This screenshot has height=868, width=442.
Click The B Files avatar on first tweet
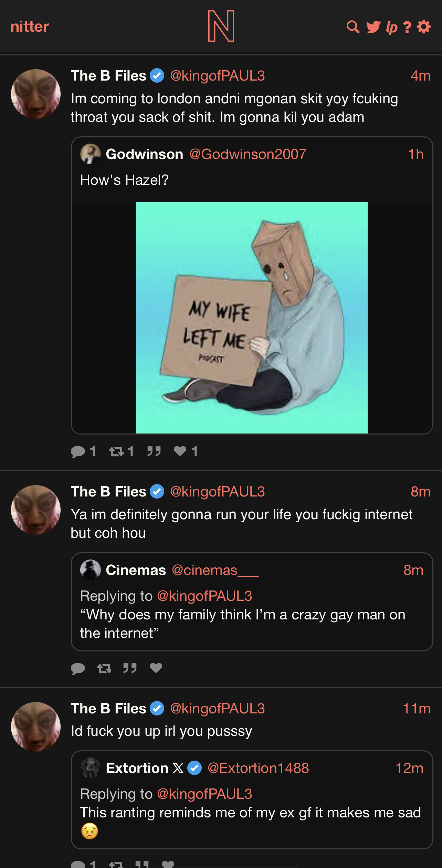pyautogui.click(x=36, y=94)
